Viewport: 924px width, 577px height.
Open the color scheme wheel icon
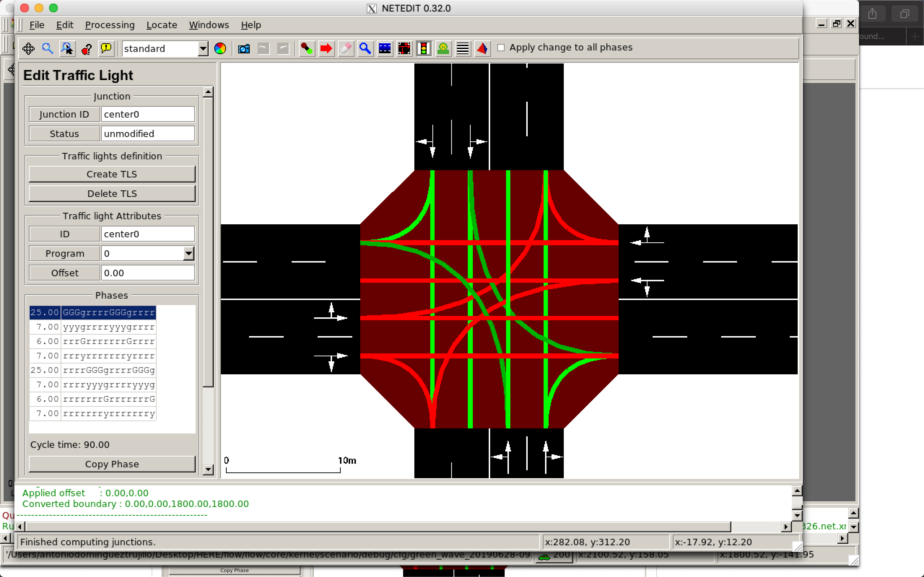click(220, 48)
